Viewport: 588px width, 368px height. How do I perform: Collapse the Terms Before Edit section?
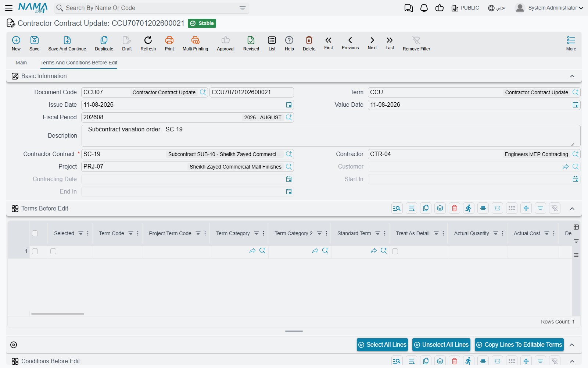(x=572, y=209)
